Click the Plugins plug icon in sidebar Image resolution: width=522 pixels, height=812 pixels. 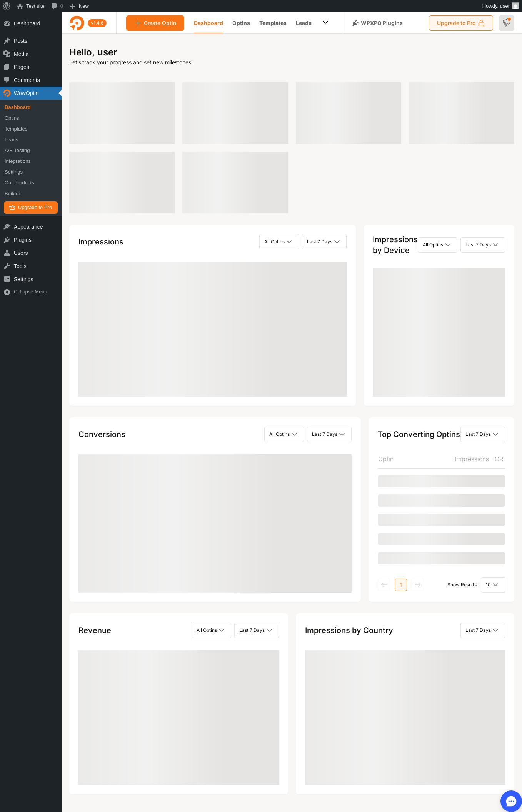(7, 240)
